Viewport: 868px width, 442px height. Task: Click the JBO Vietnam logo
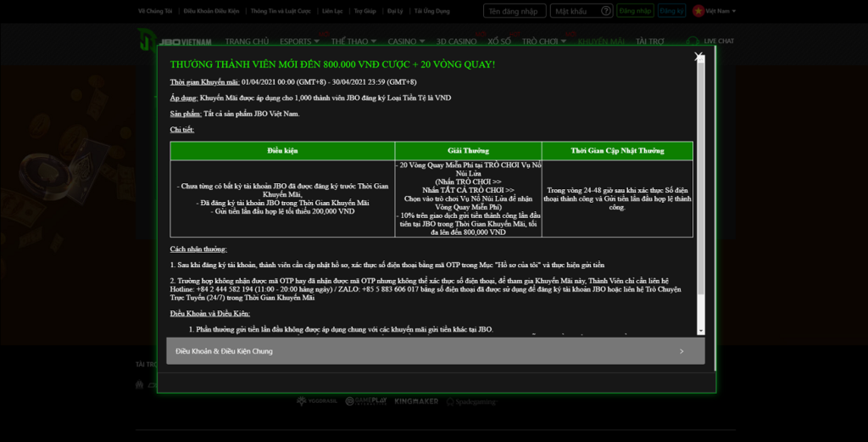click(175, 41)
